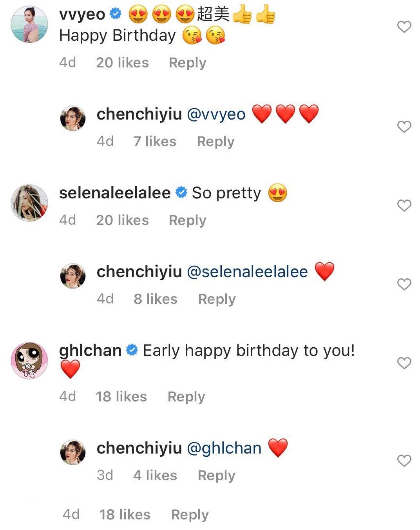Open chenchiyiu's avatar beside @vvyeo reply
The height and width of the screenshot is (530, 420).
(x=73, y=118)
